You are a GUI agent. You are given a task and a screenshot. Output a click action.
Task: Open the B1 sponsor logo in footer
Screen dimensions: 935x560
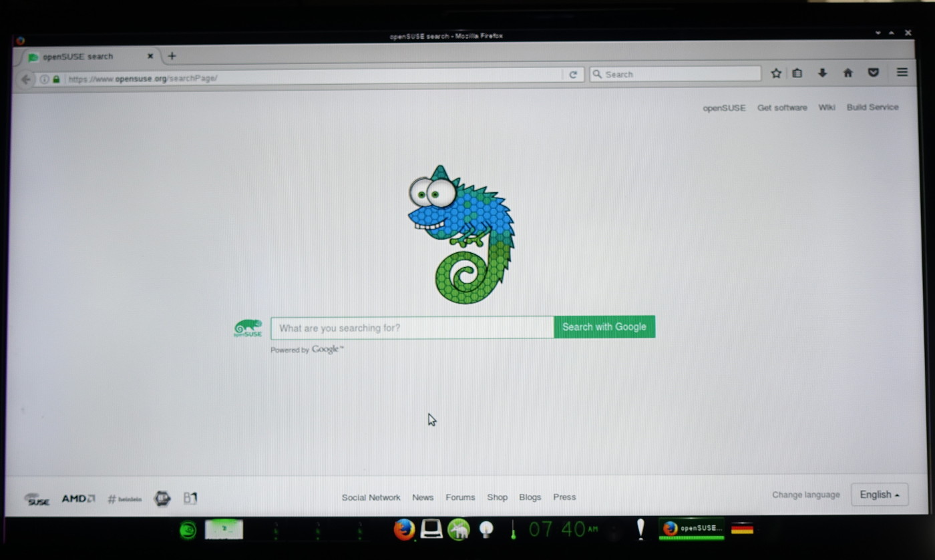[190, 498]
